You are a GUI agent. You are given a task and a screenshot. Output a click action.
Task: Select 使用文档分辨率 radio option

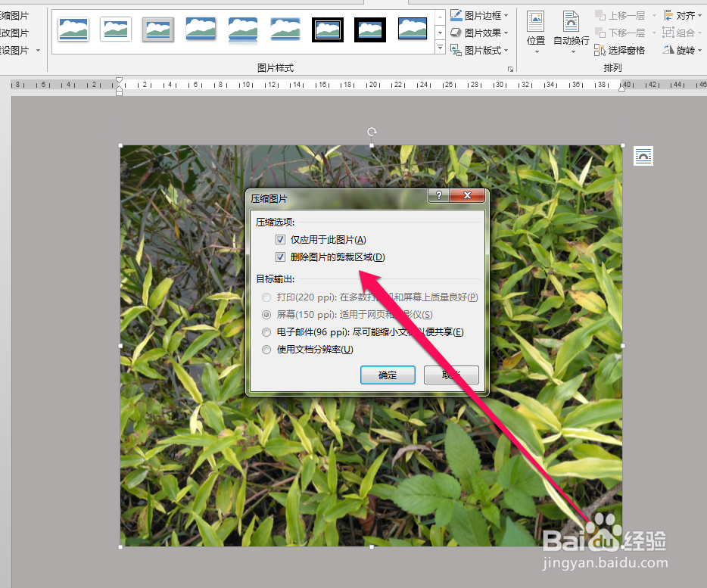266,350
